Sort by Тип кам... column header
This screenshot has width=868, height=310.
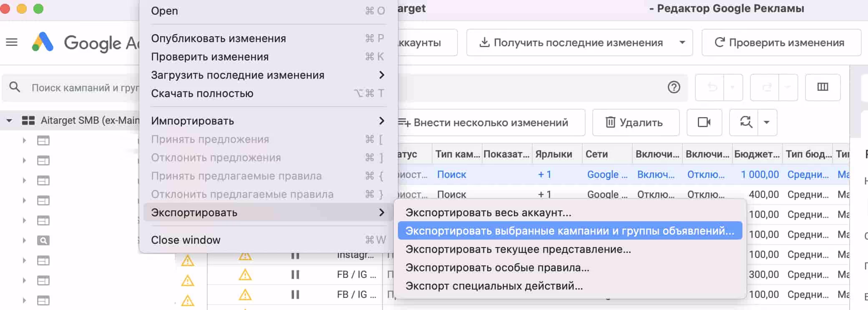click(x=457, y=154)
